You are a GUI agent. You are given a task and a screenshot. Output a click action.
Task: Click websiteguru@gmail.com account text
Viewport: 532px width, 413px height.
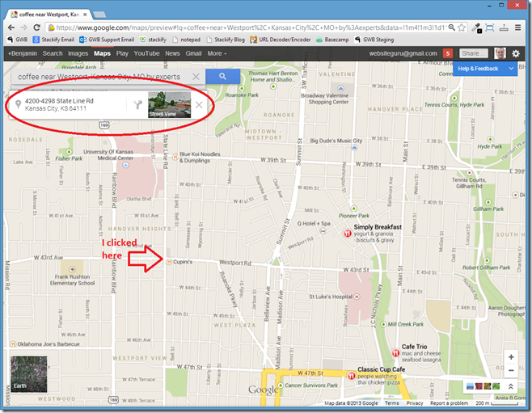(x=403, y=53)
